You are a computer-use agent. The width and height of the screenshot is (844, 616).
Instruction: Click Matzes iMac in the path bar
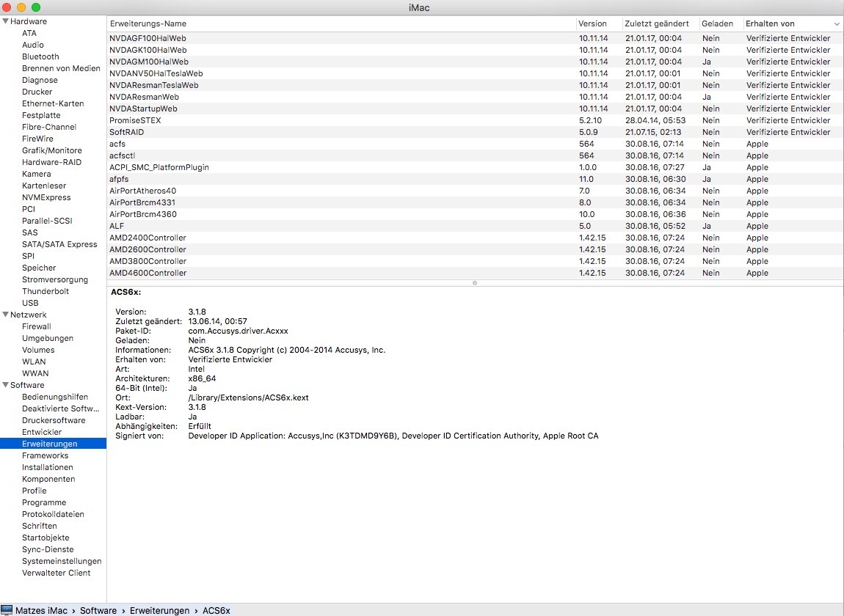(x=41, y=611)
